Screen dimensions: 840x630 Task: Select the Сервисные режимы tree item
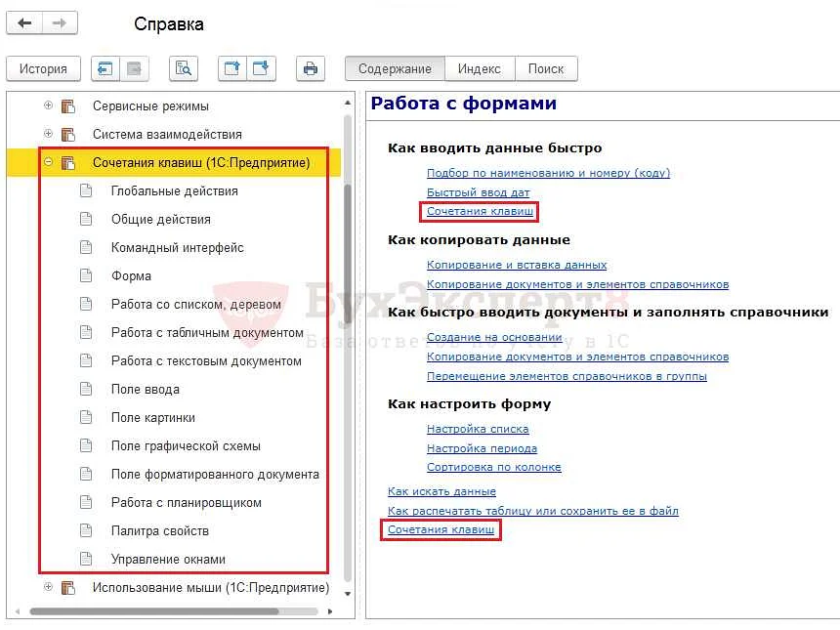(x=150, y=106)
